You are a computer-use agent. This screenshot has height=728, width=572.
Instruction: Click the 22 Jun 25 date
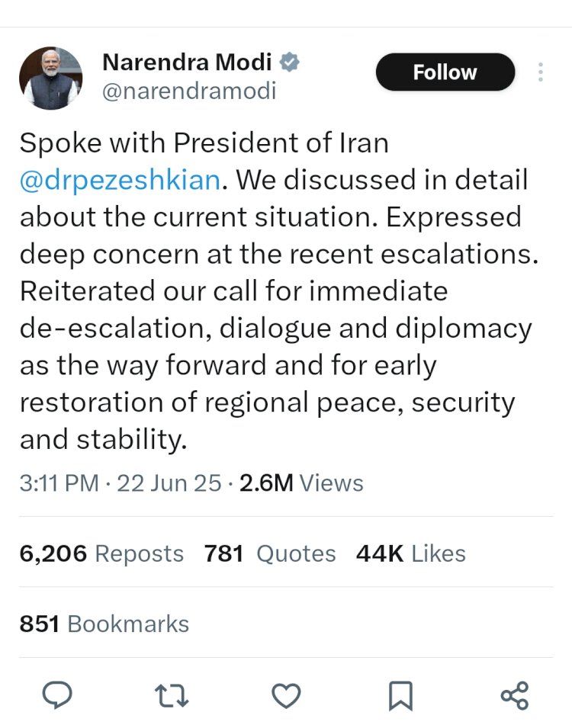(169, 483)
